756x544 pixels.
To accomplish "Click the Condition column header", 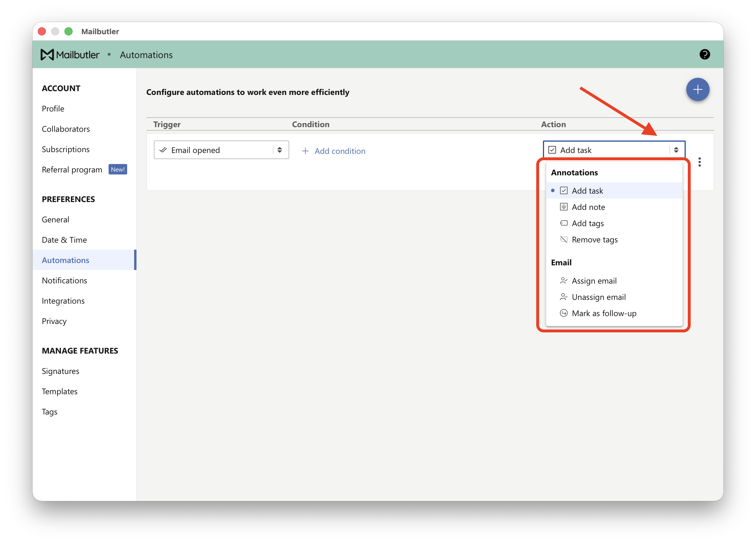I will [x=311, y=124].
